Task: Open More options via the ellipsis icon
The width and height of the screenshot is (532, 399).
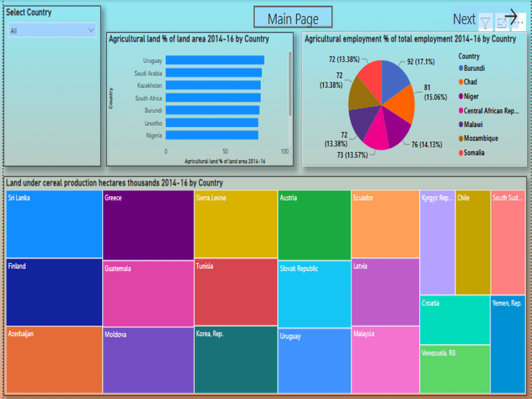Action: 519,22
